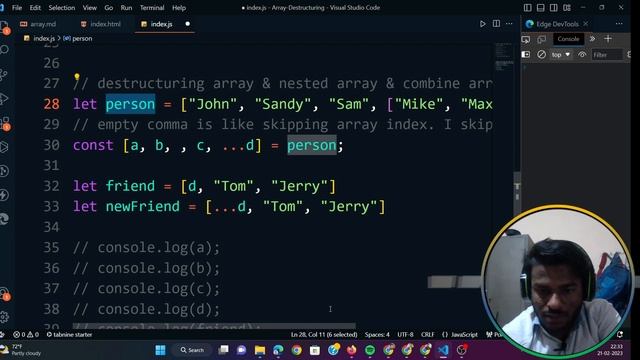
Task: Open the weather widget showing 72°F
Action: pos(21,350)
